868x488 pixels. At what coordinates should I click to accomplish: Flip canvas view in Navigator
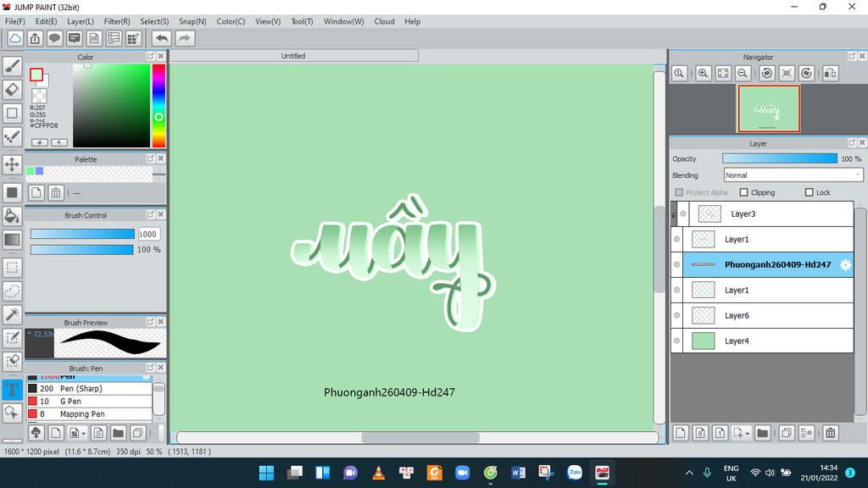pos(831,73)
